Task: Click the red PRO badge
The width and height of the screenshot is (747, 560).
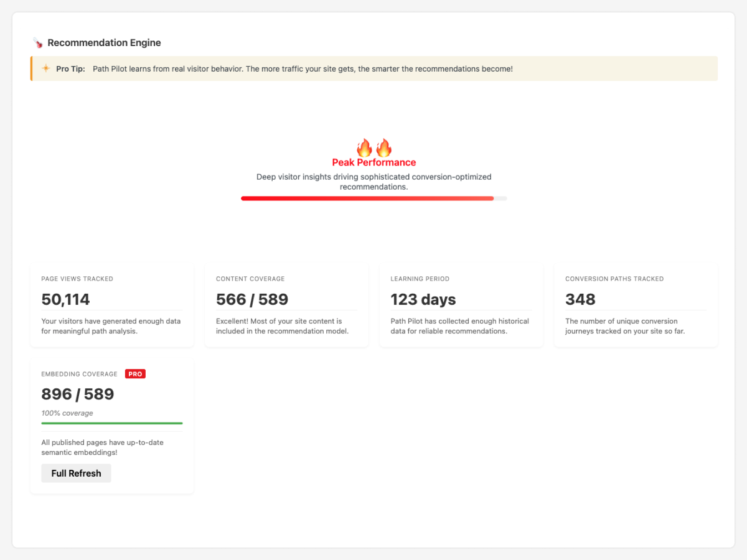Action: 135,374
